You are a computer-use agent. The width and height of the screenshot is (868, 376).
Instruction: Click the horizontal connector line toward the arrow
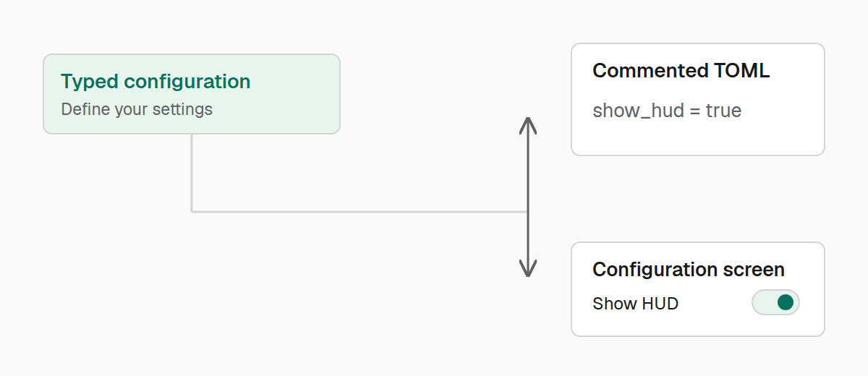359,212
